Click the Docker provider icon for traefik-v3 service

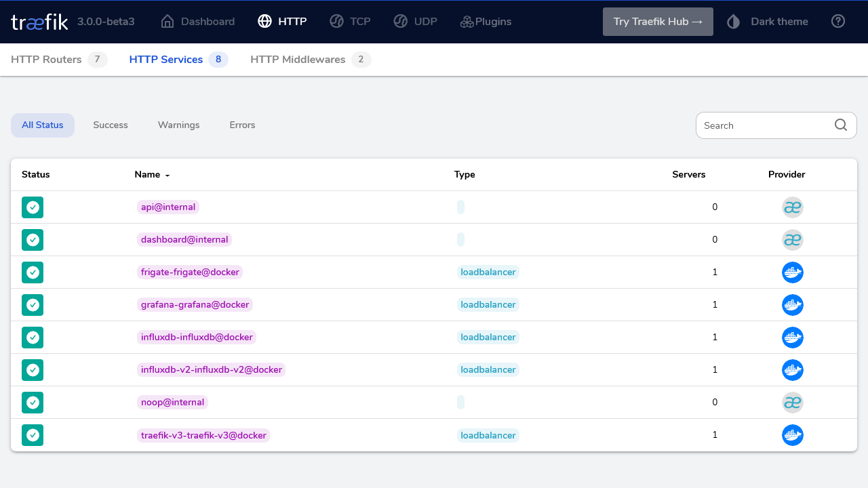(792, 435)
